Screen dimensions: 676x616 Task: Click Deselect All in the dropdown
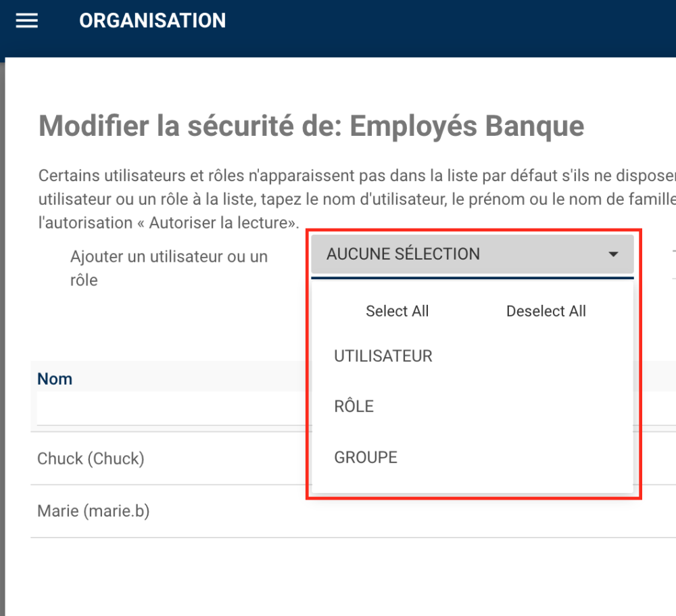(546, 311)
